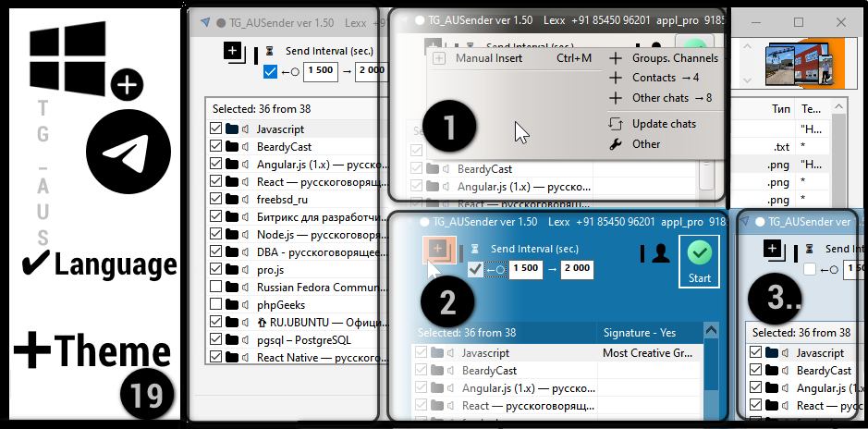Click the speaker icon of Node.js row
Screen dimensions: 868x429
245,235
